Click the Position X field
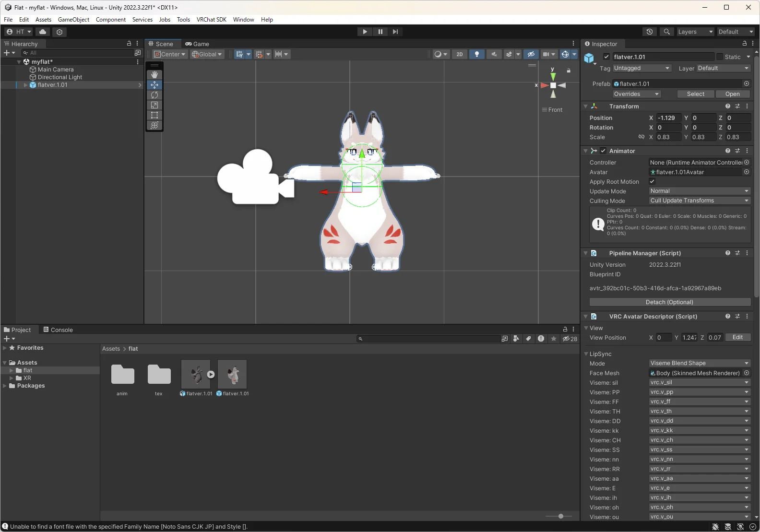This screenshot has width=760, height=532. [668, 118]
